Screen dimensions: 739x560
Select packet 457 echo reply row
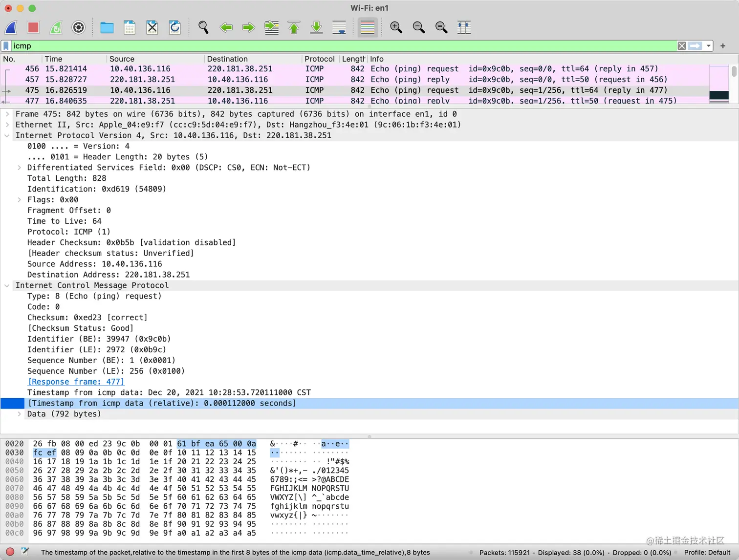pos(355,80)
